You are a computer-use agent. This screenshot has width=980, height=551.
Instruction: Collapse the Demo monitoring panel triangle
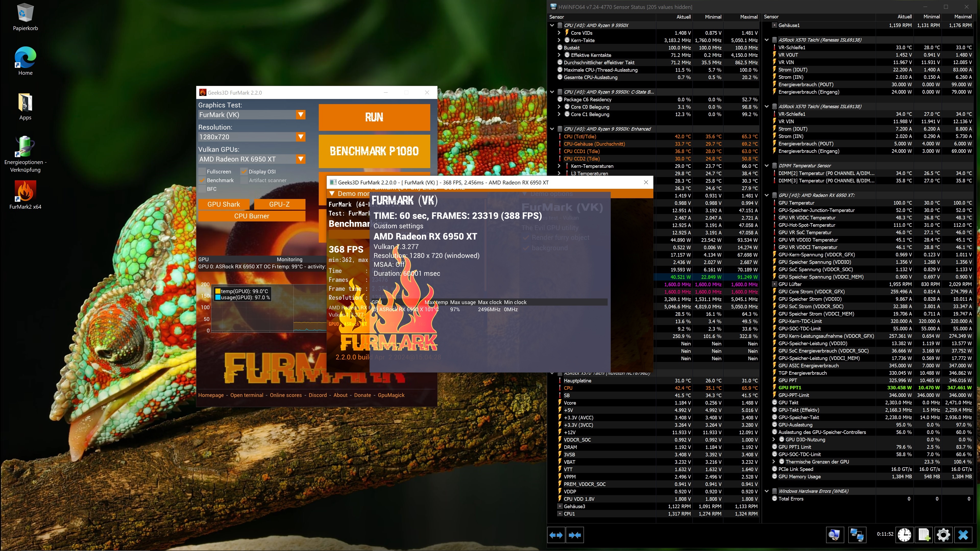332,194
